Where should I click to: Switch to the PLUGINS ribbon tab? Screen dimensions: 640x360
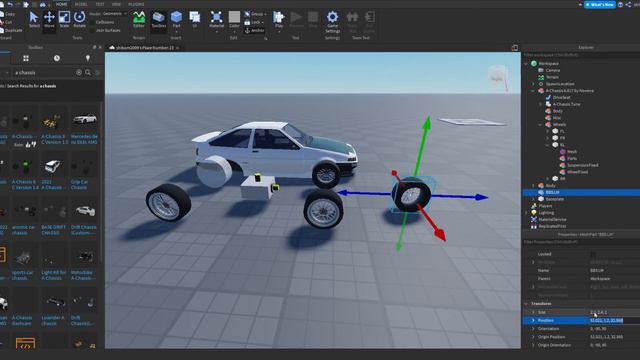[136, 4]
